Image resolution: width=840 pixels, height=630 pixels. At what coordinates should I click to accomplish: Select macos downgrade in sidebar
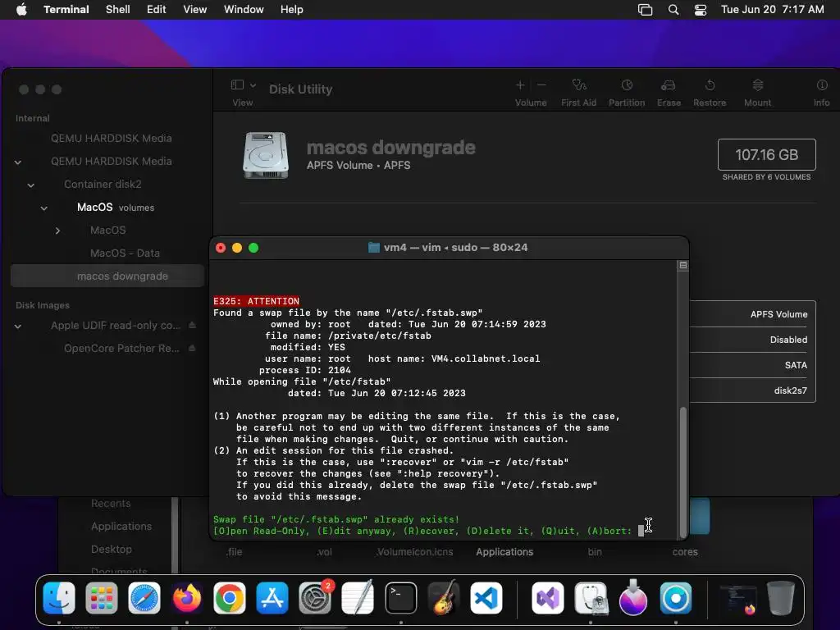[x=107, y=276]
